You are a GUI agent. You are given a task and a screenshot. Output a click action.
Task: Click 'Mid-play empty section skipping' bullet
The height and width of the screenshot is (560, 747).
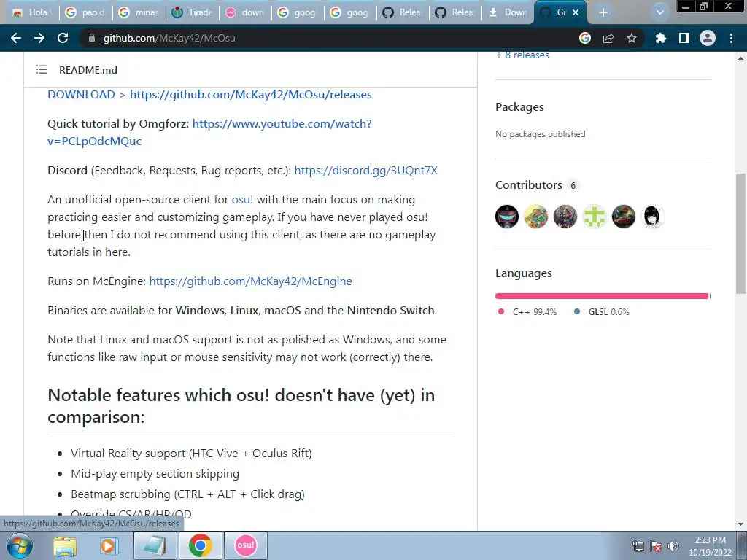click(155, 474)
